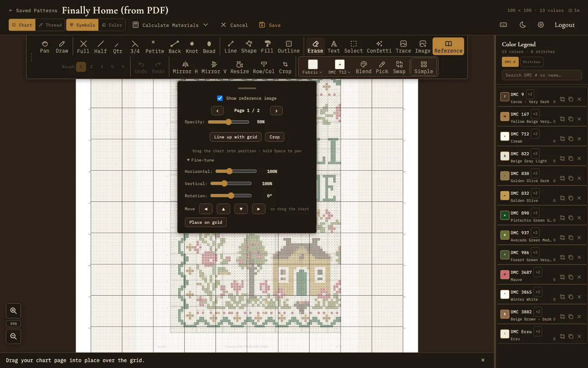
Task: Go back to Saved Patterns
Action: (33, 11)
